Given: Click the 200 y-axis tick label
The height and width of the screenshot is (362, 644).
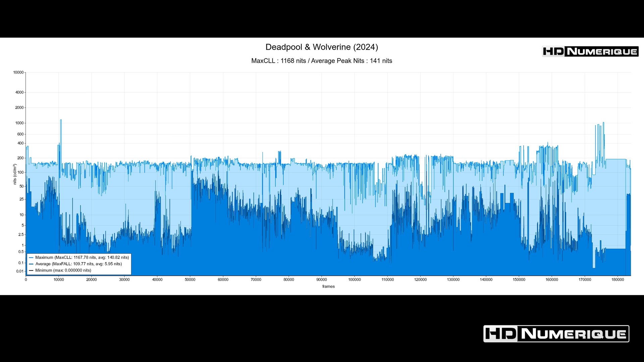Looking at the screenshot, I should tap(20, 158).
